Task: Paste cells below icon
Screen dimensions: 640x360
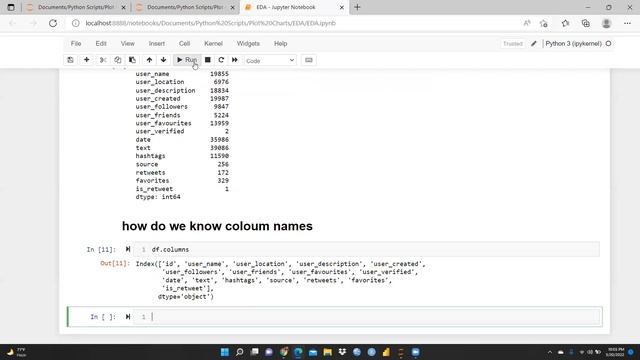Action: (132, 60)
